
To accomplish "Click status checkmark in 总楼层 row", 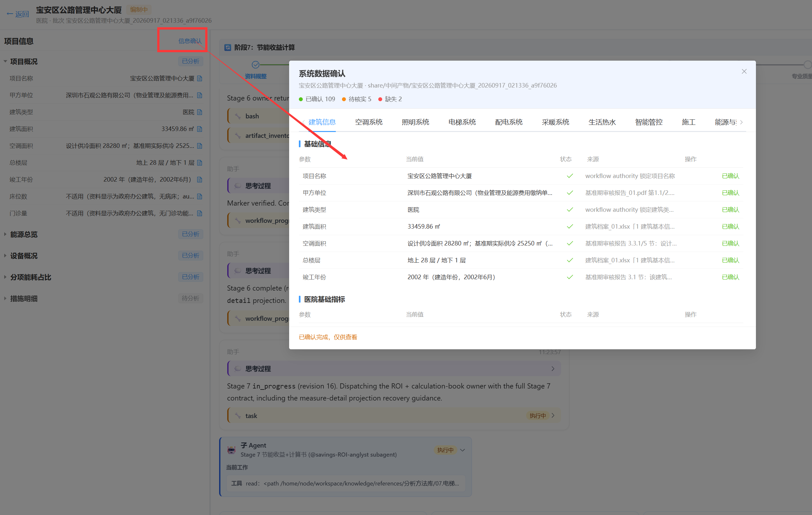I will [570, 260].
